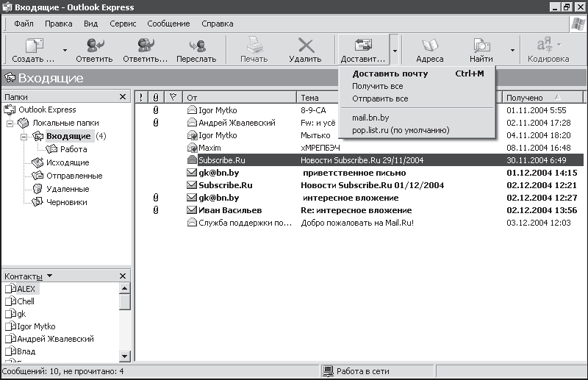Choose Доставить почту menu entry
The width and height of the screenshot is (588, 380).
click(x=417, y=74)
